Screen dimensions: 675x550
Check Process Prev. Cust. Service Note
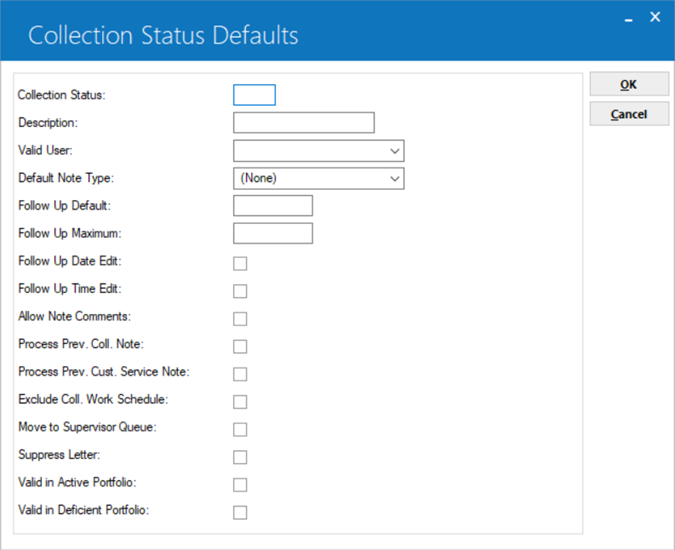pyautogui.click(x=240, y=374)
